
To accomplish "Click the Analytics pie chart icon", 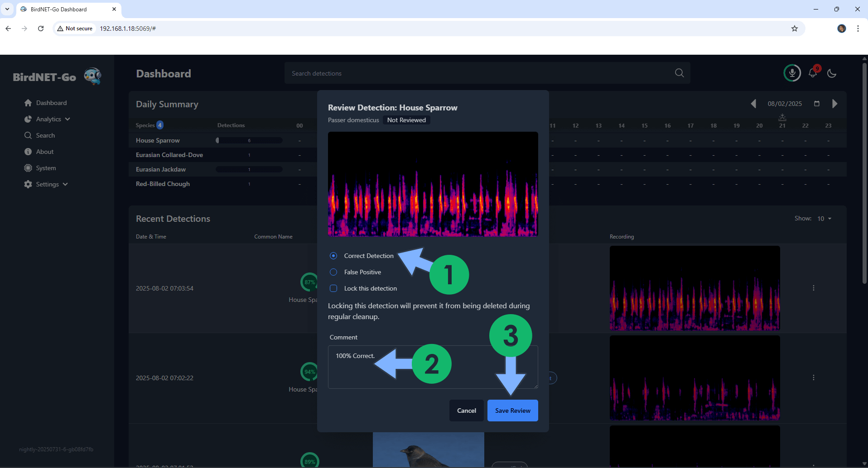I will pyautogui.click(x=28, y=119).
